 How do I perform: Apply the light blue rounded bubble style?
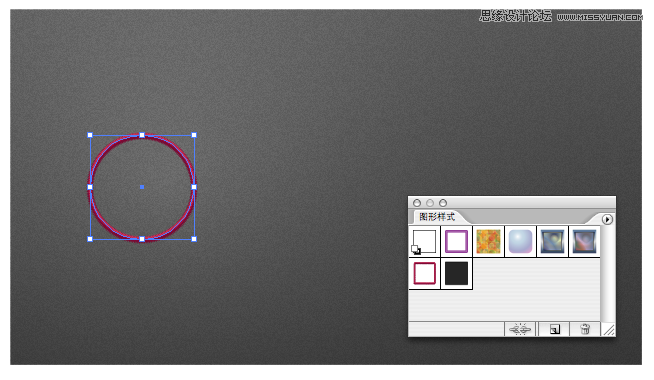[520, 242]
